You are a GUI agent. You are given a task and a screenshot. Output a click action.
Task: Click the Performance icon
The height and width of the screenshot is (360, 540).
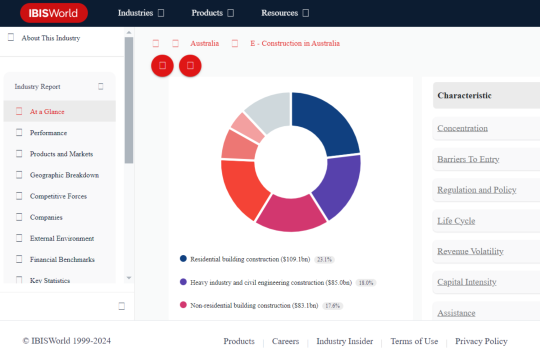19,132
